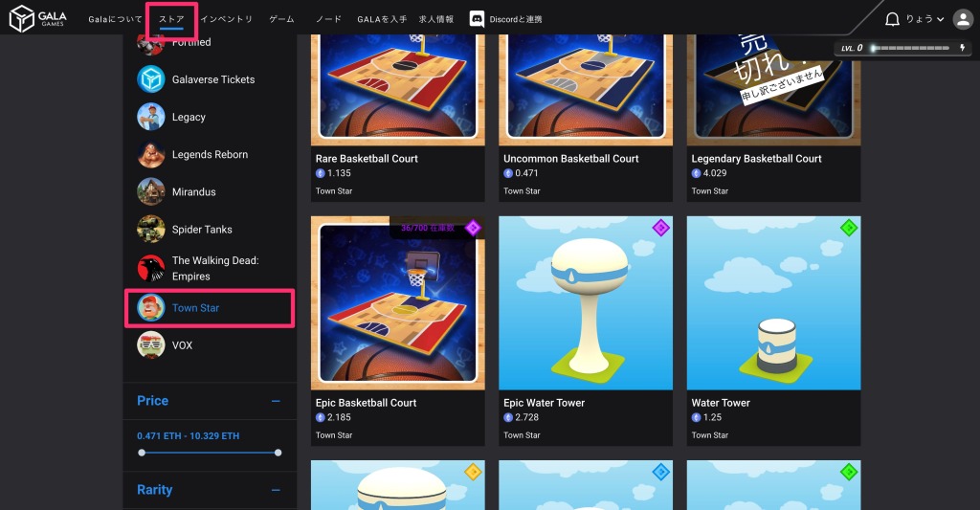Click the maximum price slider handle
This screenshot has width=980, height=510.
click(278, 453)
